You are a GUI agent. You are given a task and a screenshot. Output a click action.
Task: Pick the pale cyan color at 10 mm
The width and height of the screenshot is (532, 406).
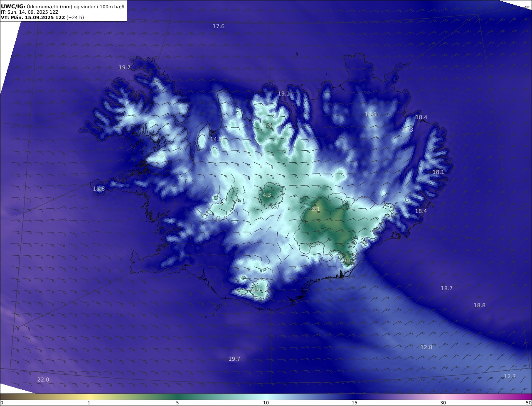(x=266, y=396)
